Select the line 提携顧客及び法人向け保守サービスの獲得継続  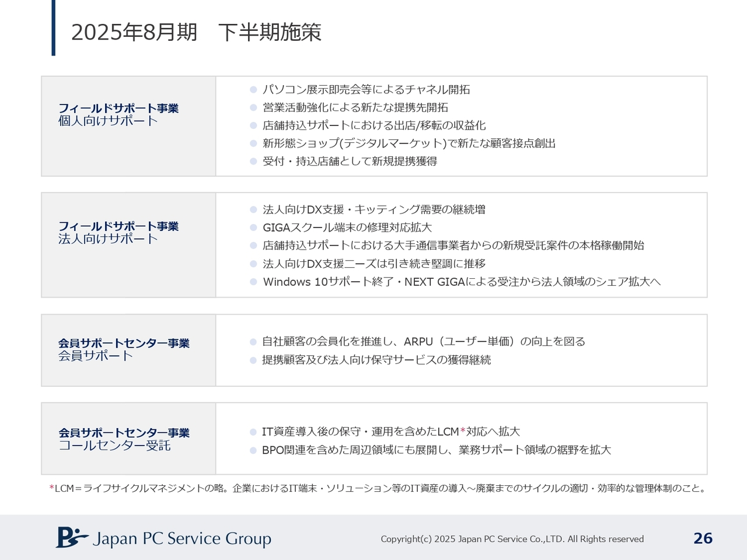pyautogui.click(x=376, y=359)
